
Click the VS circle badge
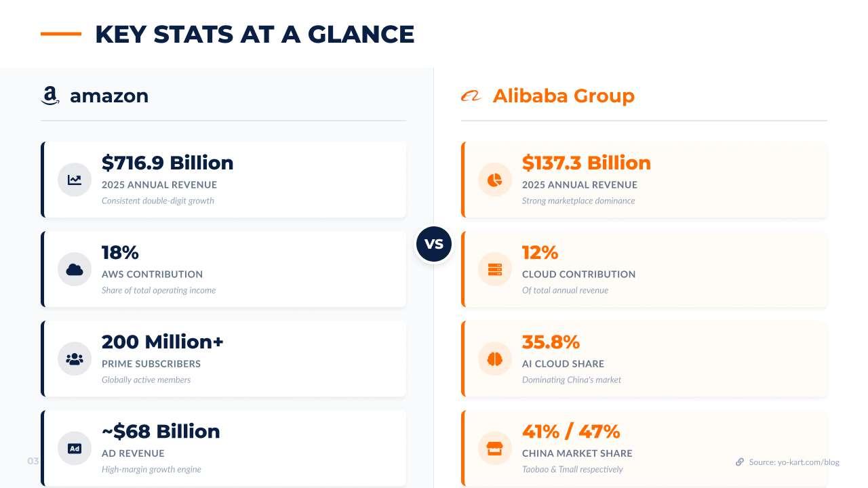tap(434, 244)
